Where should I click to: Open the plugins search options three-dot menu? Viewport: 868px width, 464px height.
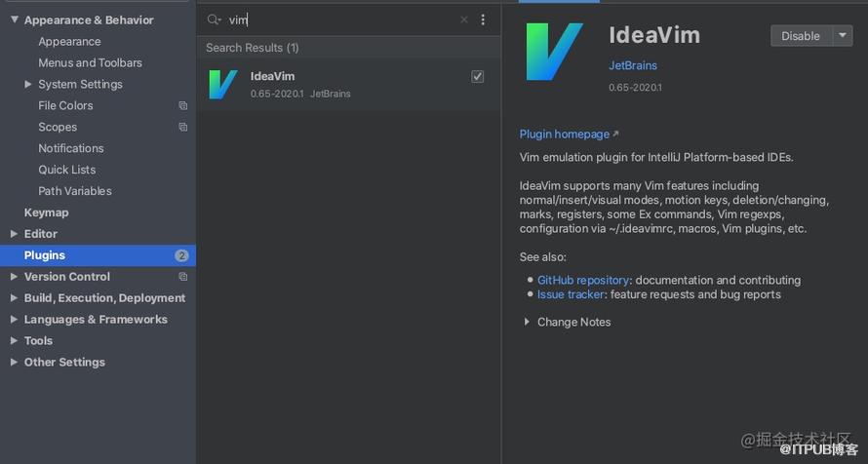[x=483, y=19]
